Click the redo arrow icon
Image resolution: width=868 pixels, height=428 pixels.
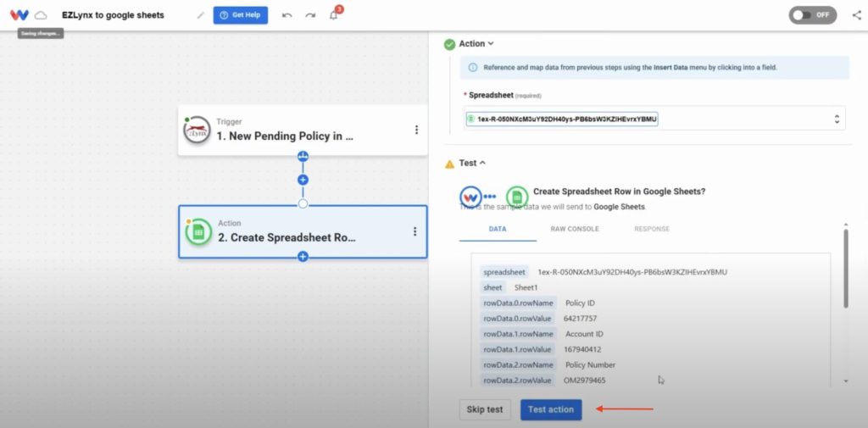(310, 15)
